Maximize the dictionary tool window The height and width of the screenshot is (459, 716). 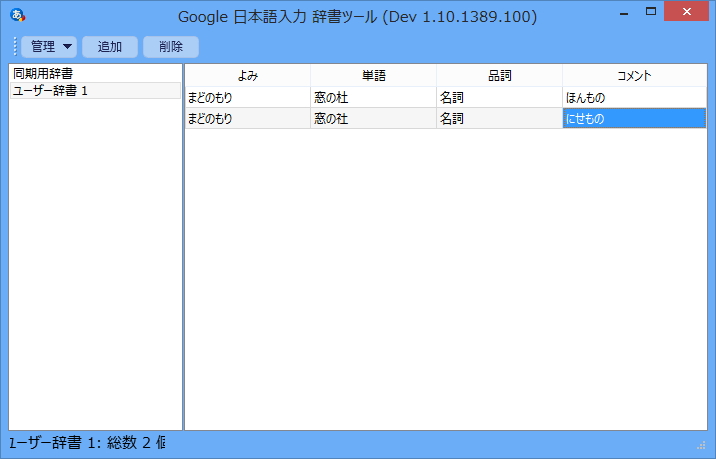[x=651, y=12]
